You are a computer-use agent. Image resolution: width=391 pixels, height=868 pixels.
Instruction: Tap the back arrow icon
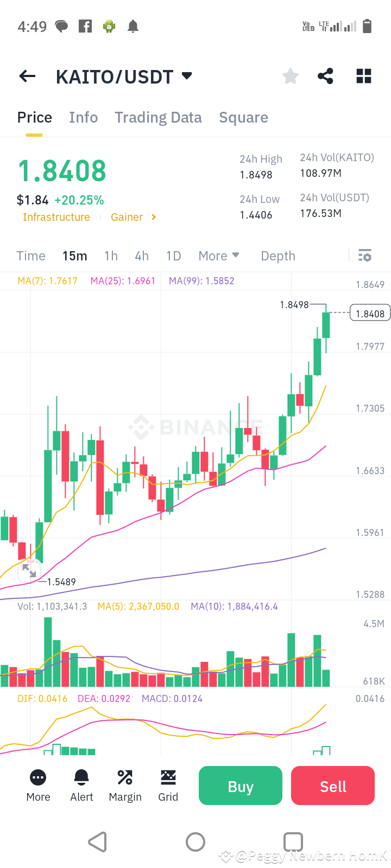pos(27,76)
